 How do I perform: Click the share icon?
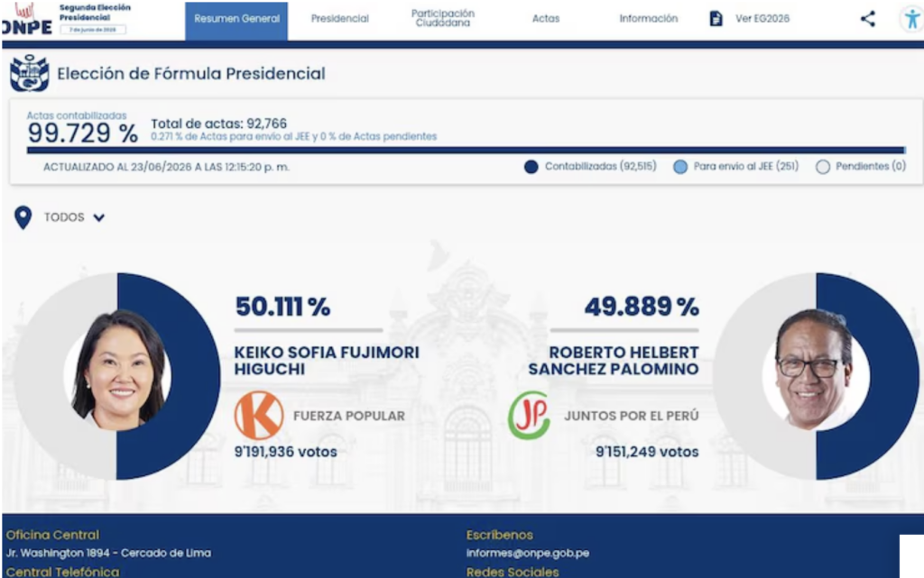pos(867,19)
